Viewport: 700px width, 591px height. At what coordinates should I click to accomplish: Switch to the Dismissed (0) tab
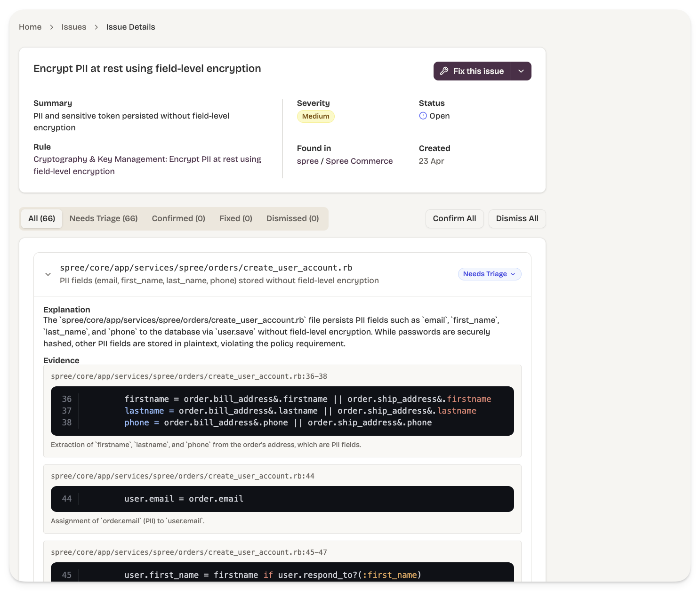pos(293,218)
